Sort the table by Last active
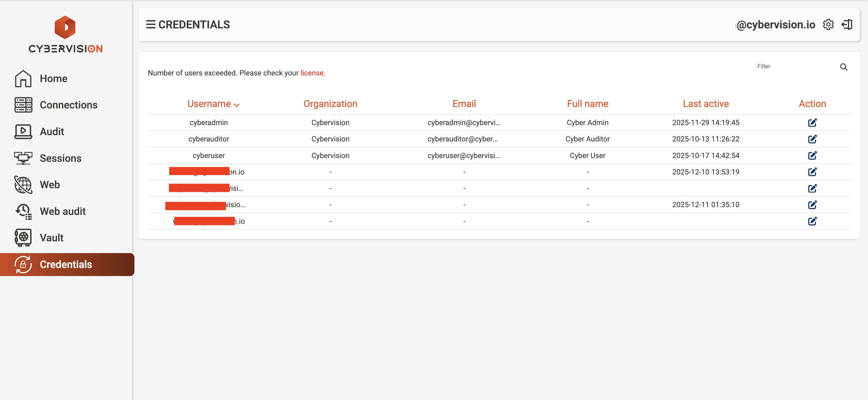The height and width of the screenshot is (400, 868). (x=706, y=103)
